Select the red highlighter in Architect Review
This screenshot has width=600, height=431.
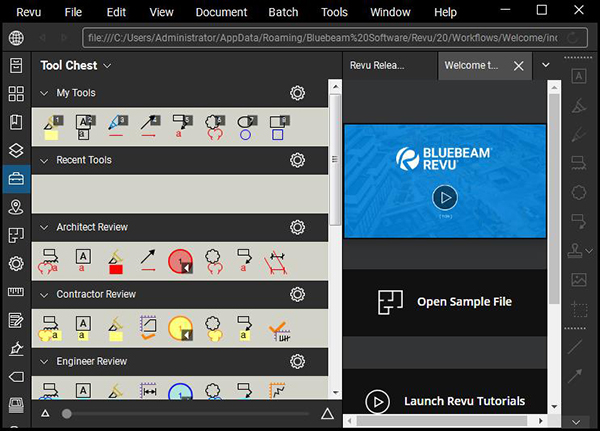pyautogui.click(x=116, y=262)
